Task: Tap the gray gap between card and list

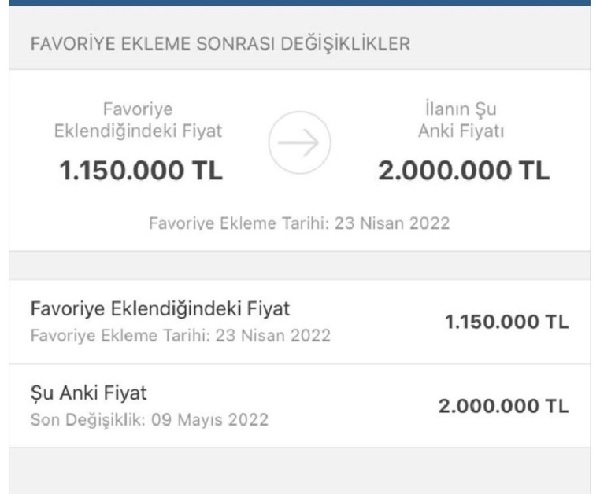Action: click(300, 266)
